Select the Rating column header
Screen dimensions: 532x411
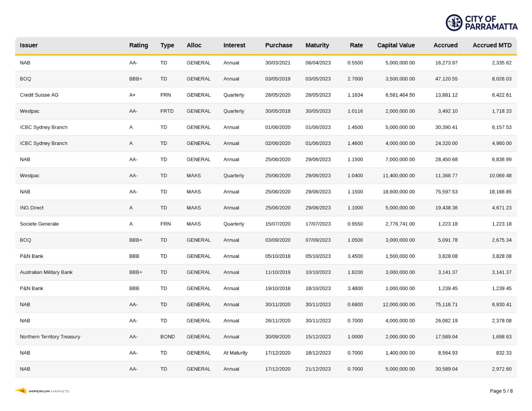tap(139, 45)
